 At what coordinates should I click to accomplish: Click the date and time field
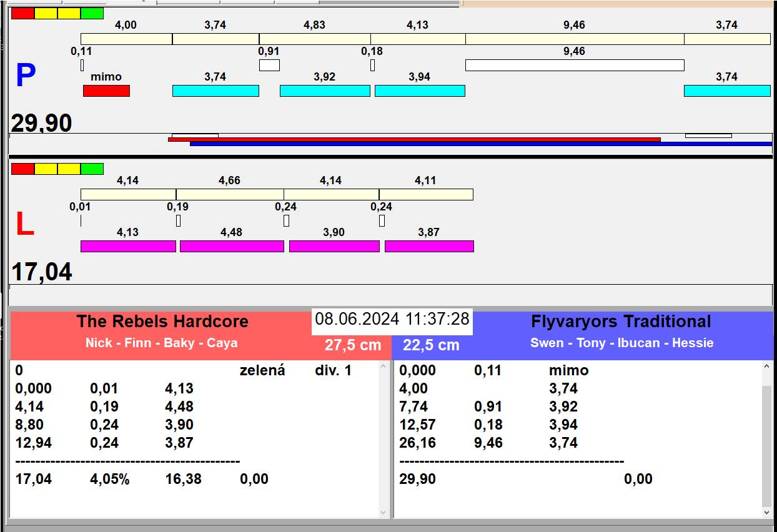point(392,319)
